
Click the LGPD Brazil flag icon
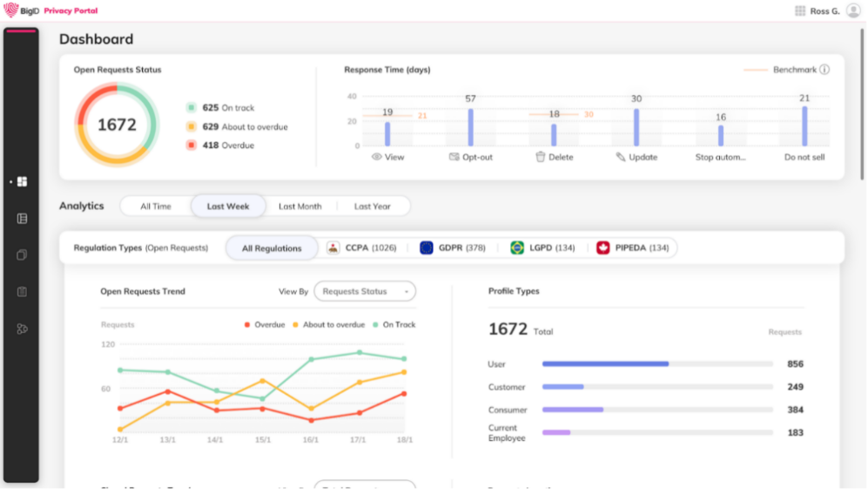[517, 247]
